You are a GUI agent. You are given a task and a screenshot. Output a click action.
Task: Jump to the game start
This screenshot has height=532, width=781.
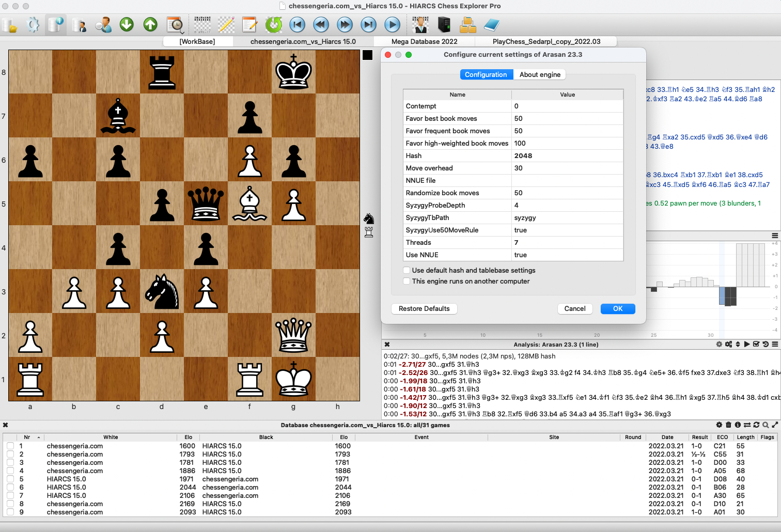tap(298, 24)
